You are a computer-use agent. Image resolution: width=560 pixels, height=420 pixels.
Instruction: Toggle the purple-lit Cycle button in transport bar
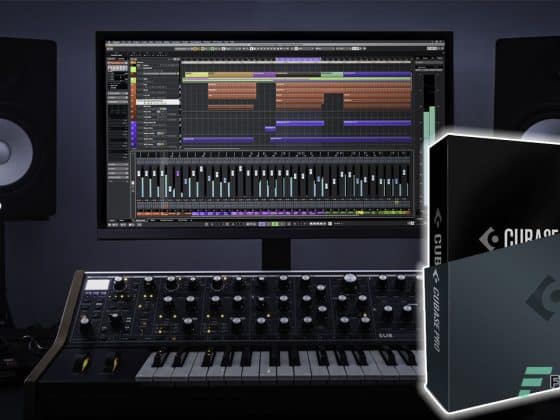tap(262, 224)
